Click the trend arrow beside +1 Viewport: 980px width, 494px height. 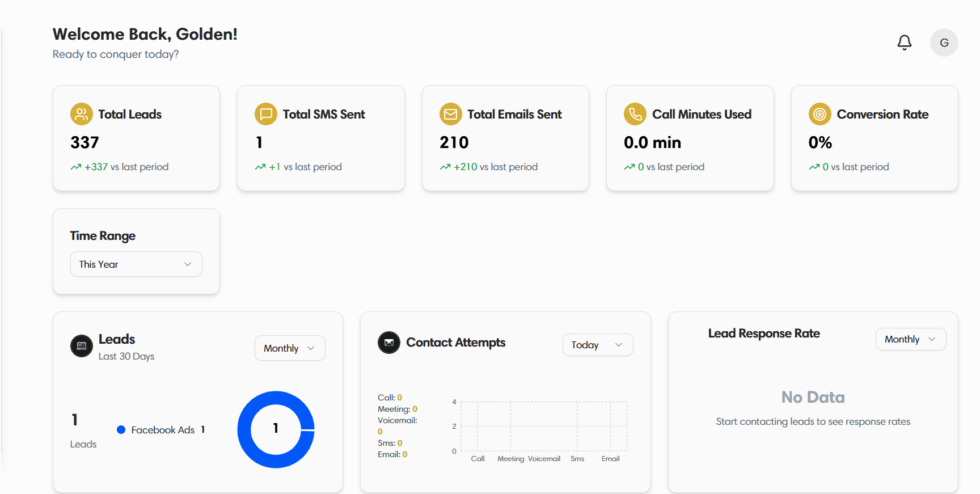pyautogui.click(x=260, y=167)
